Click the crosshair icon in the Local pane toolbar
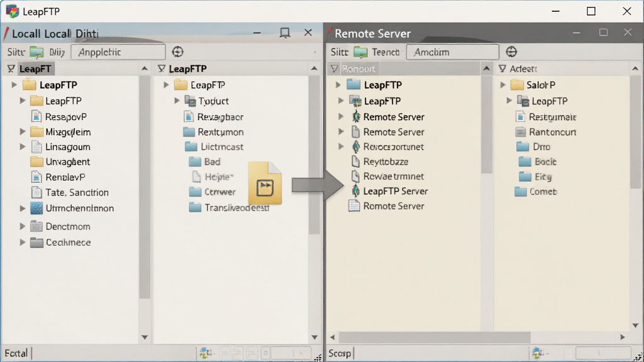The width and height of the screenshot is (644, 362). [x=177, y=52]
